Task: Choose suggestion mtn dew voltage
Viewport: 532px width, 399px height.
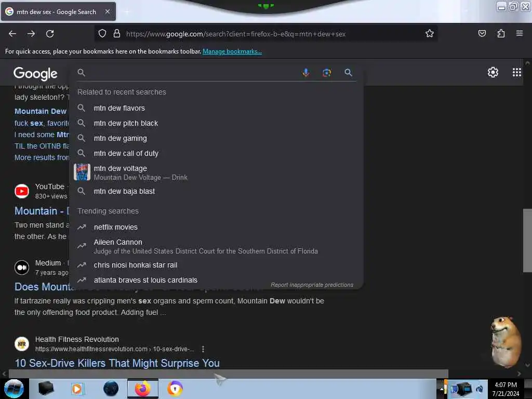Action: (x=217, y=172)
